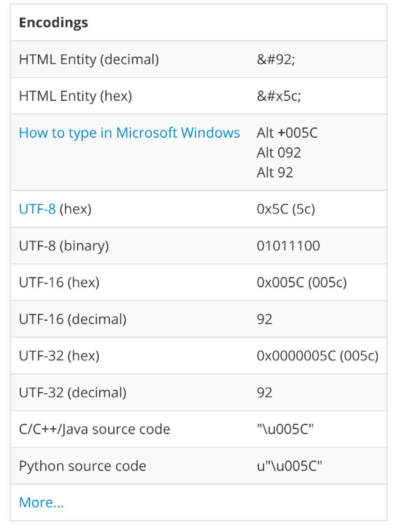This screenshot has width=408, height=532.
Task: Click the 'Alt +005C' key combination text
Action: click(287, 133)
